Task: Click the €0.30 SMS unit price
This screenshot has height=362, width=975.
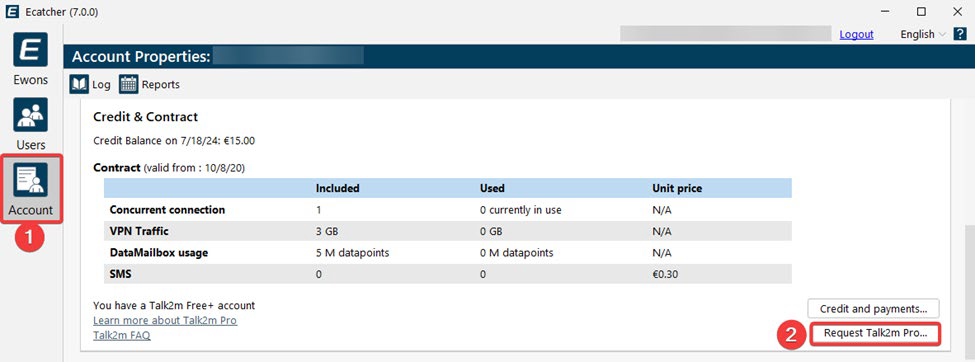Action: pyautogui.click(x=666, y=274)
